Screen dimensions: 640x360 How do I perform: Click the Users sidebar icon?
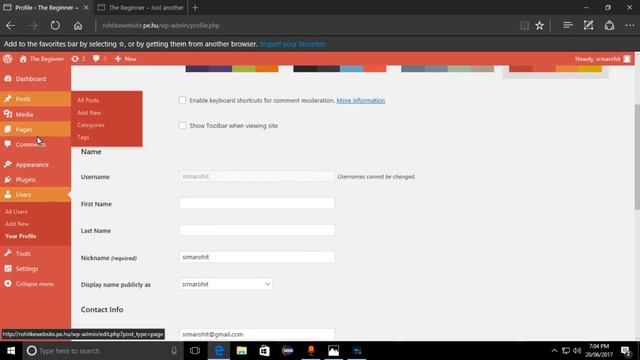pos(8,195)
